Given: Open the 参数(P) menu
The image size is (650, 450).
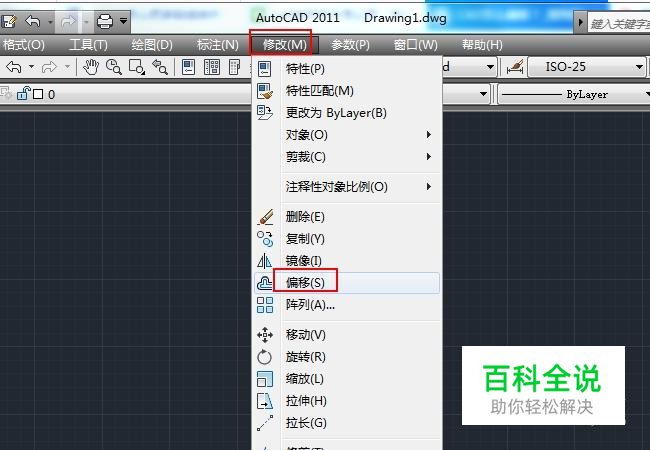Looking at the screenshot, I should tap(350, 45).
